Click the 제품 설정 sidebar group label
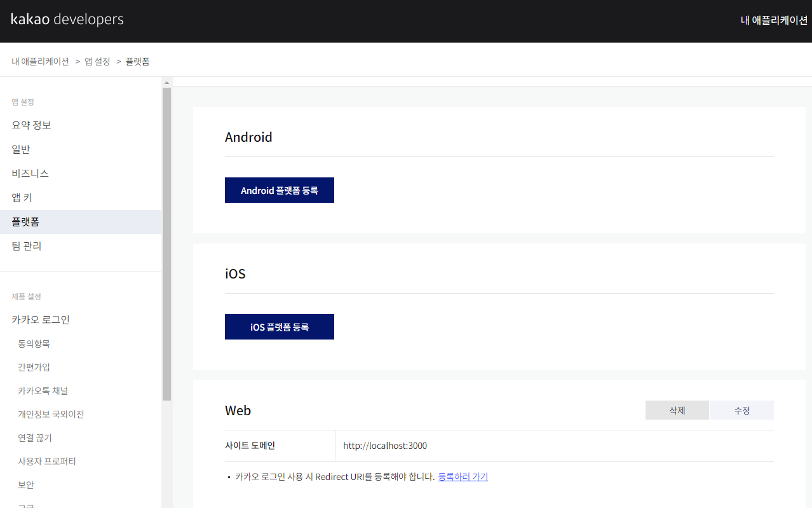 coord(26,296)
